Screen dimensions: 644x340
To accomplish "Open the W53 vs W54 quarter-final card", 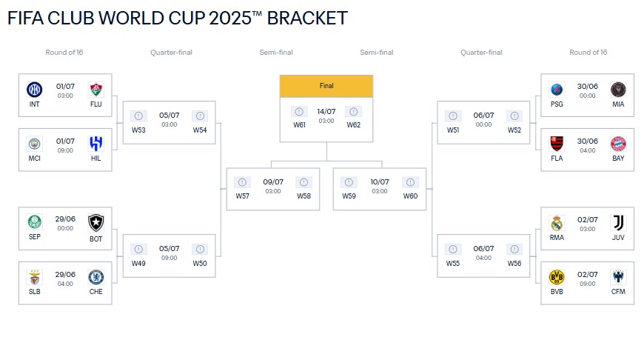I will tap(170, 122).
